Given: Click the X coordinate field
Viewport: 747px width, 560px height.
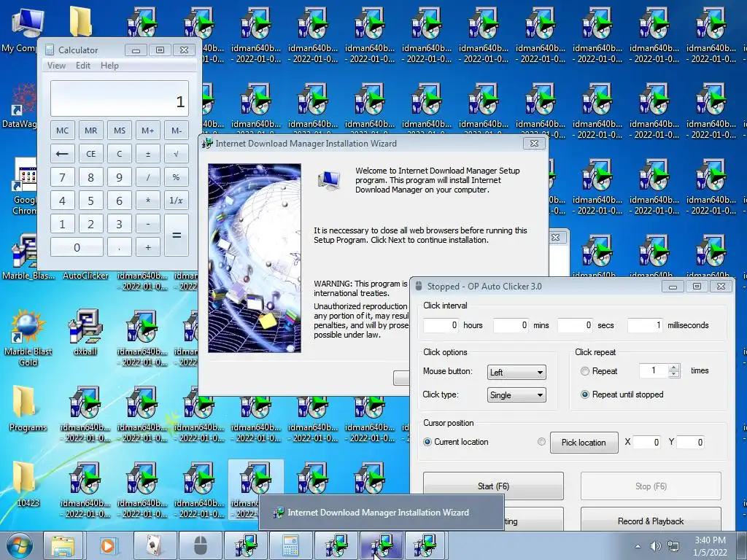Looking at the screenshot, I should pos(647,443).
